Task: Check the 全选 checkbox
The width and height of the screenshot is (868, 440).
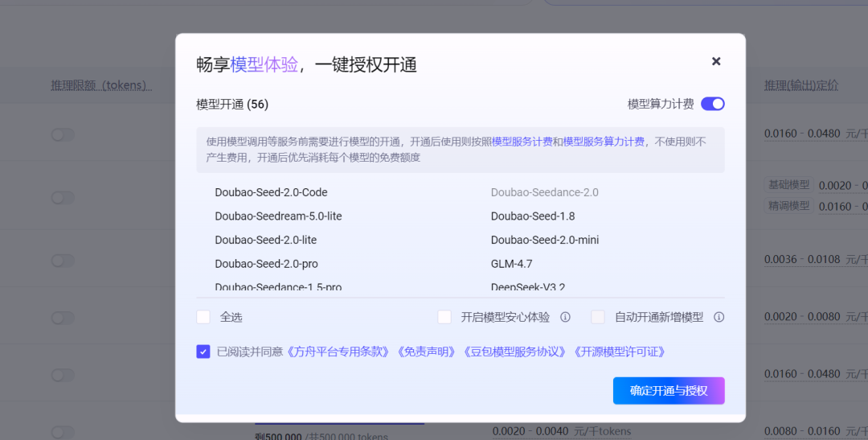Action: [203, 317]
